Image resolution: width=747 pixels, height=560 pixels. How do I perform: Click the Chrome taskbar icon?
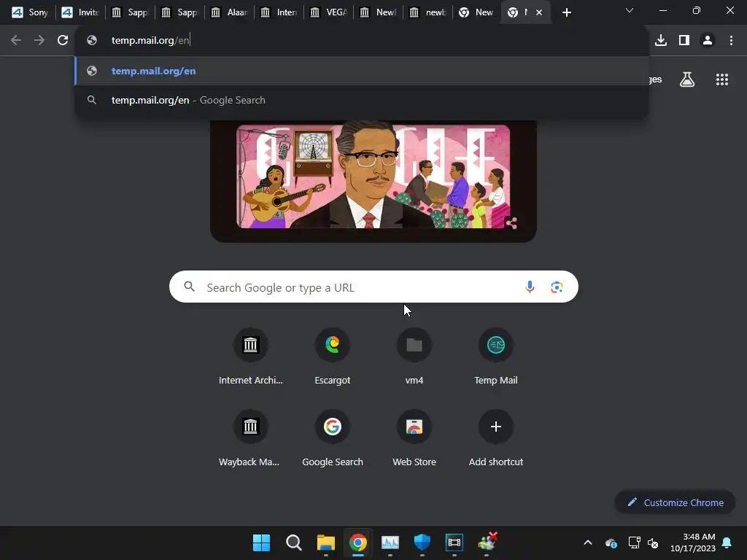click(x=357, y=542)
